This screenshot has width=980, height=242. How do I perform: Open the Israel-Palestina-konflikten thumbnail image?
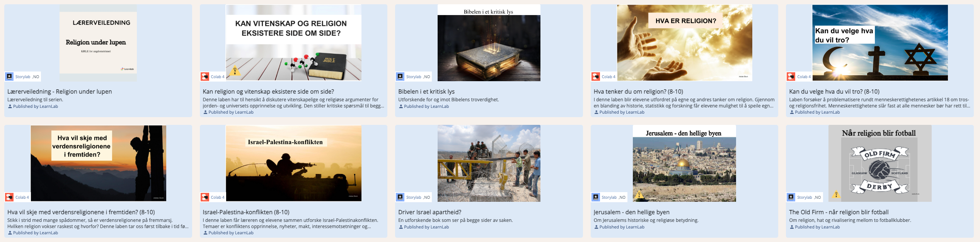click(293, 163)
